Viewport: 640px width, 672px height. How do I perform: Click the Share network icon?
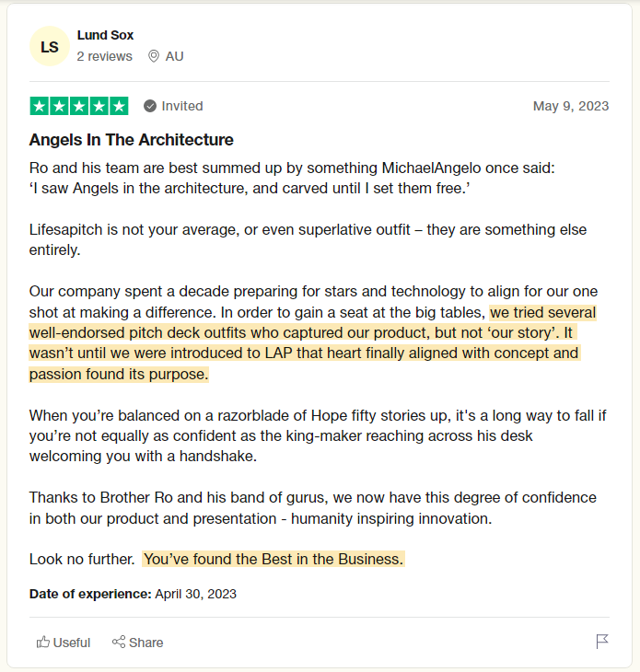(119, 643)
